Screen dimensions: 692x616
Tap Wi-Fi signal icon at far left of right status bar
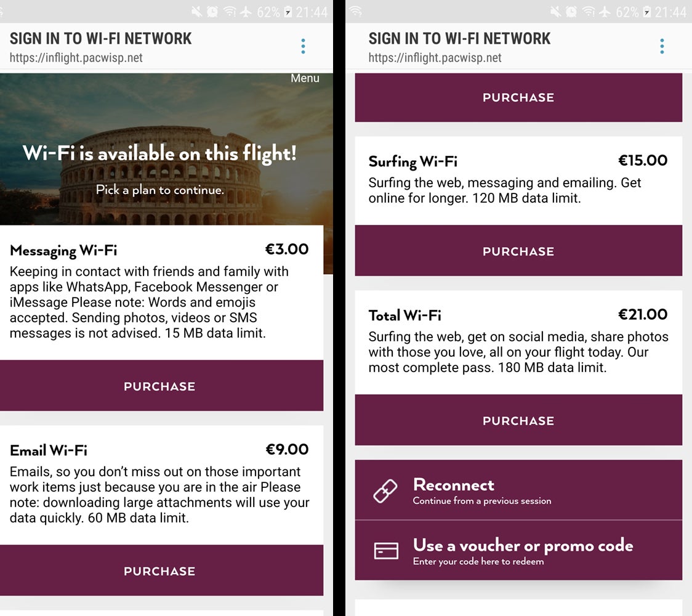(356, 12)
